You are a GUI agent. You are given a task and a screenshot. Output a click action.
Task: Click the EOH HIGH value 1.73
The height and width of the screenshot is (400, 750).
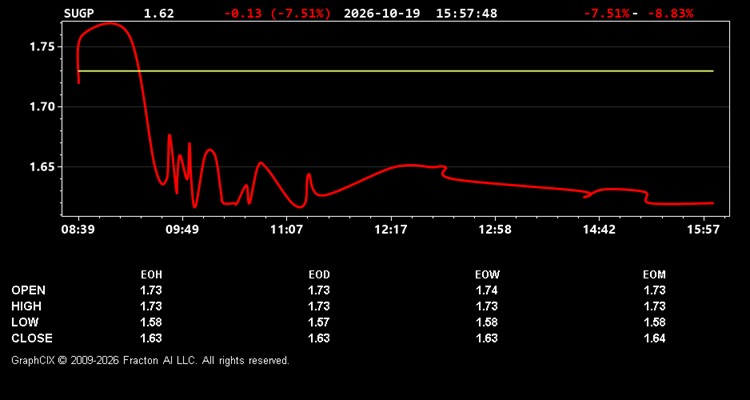(x=151, y=306)
